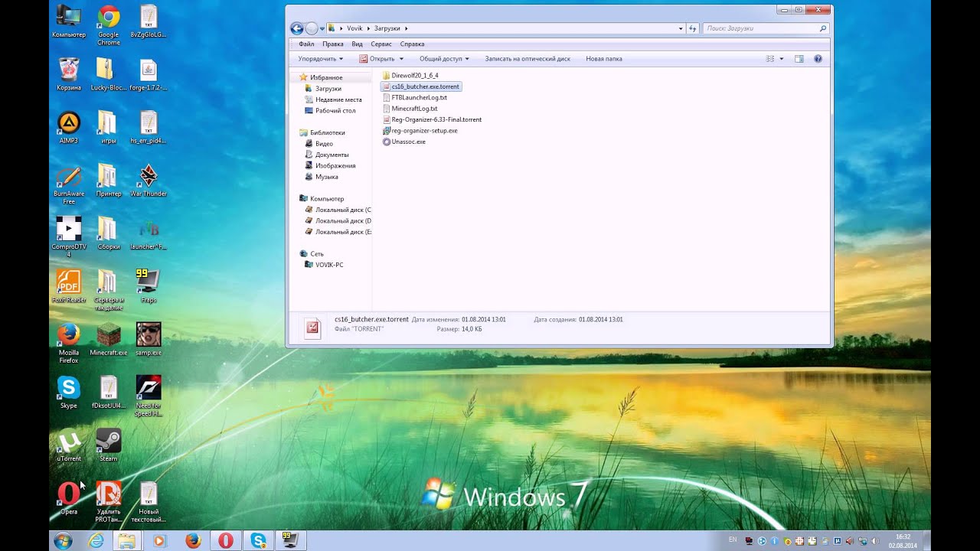Open Internet Explorer from the taskbar
Viewport: 980px width, 551px height.
[96, 541]
